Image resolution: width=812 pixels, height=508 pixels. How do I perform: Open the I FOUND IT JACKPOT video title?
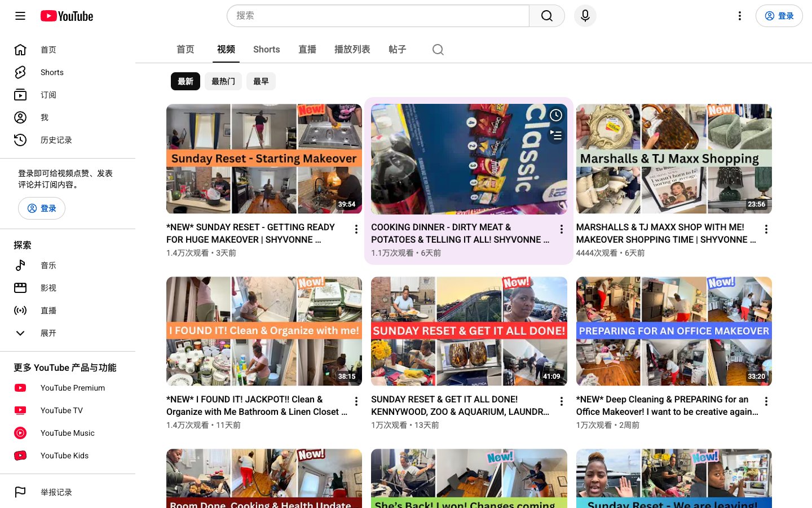(257, 405)
